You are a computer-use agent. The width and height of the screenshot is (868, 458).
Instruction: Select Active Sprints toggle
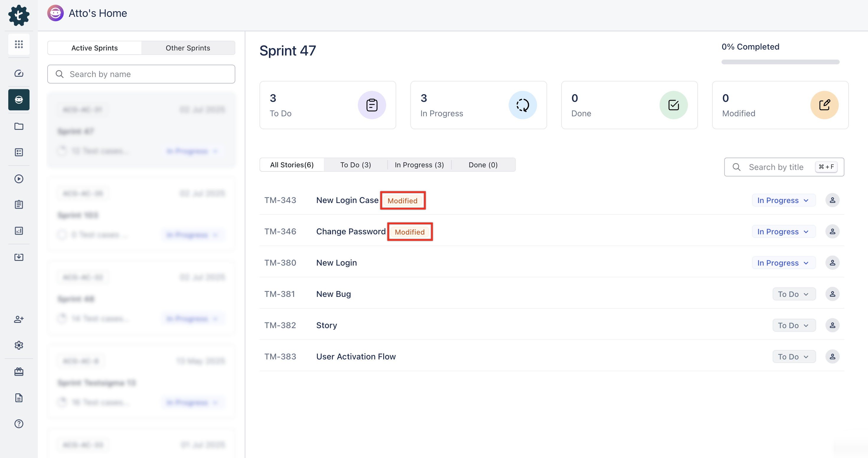coord(94,48)
